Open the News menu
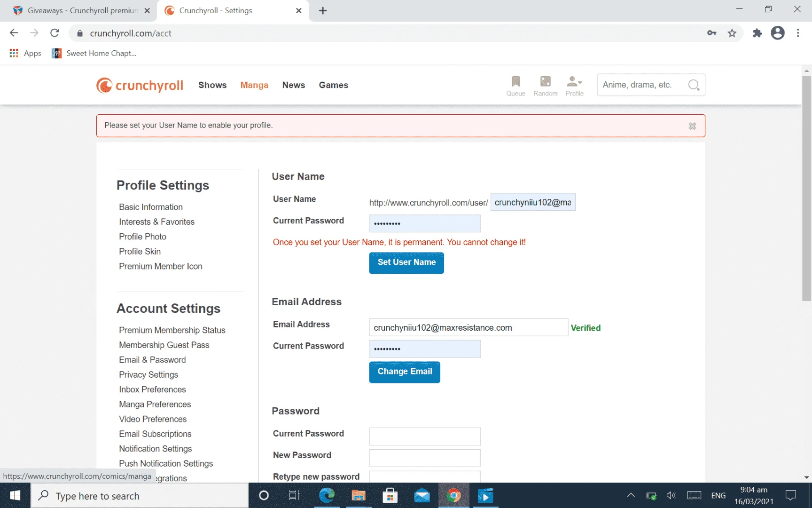The height and width of the screenshot is (508, 812). pos(294,85)
